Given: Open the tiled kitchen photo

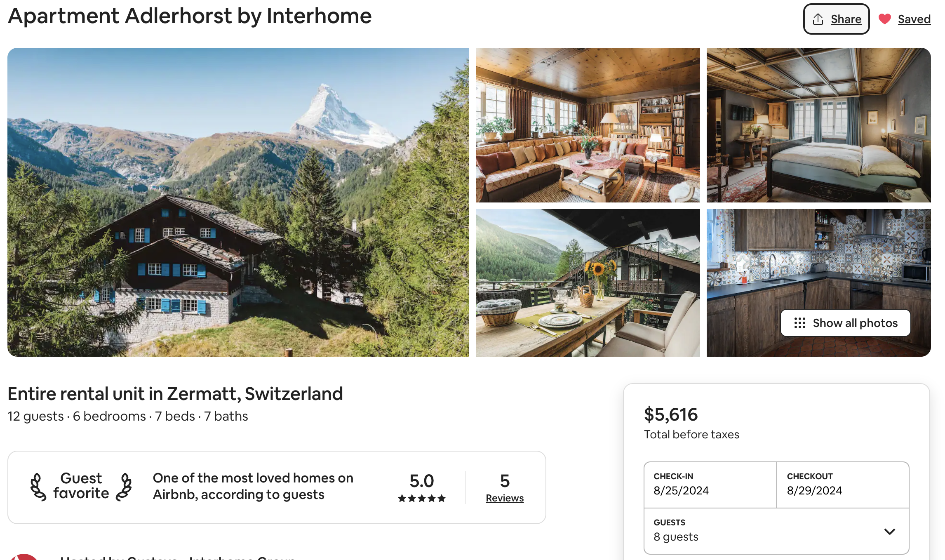Looking at the screenshot, I should pos(818,264).
